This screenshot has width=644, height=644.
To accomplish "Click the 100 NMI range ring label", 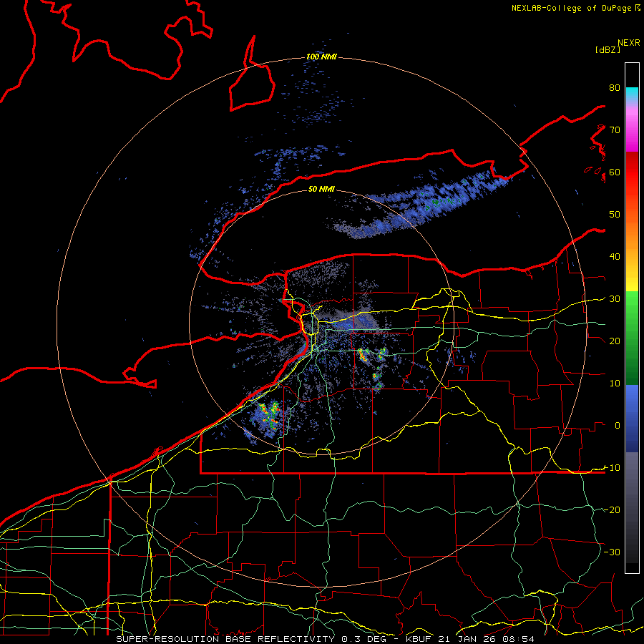I will [321, 57].
